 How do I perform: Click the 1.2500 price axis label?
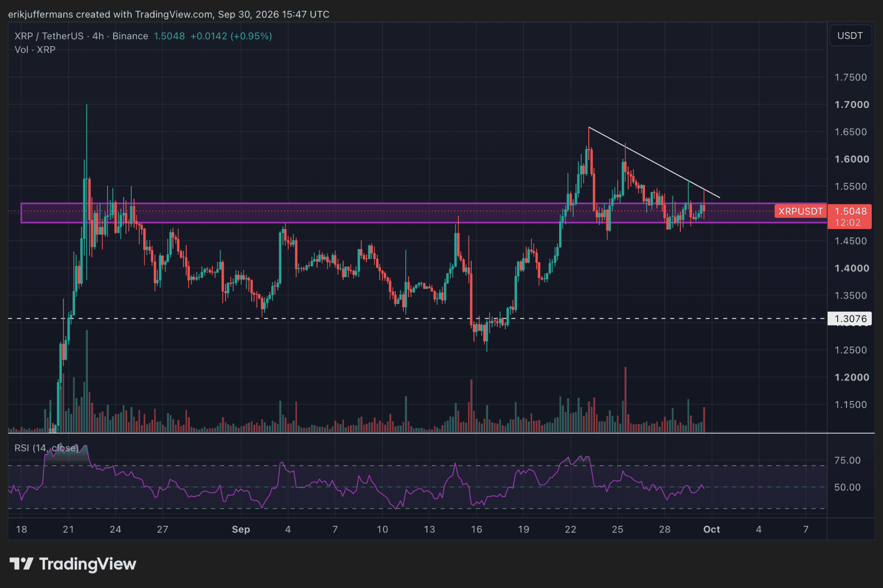[851, 350]
